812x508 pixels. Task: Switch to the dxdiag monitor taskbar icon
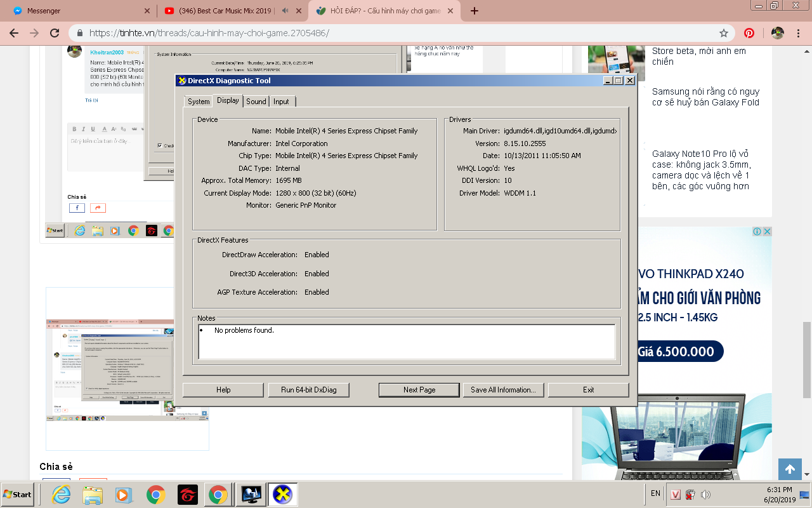click(250, 494)
